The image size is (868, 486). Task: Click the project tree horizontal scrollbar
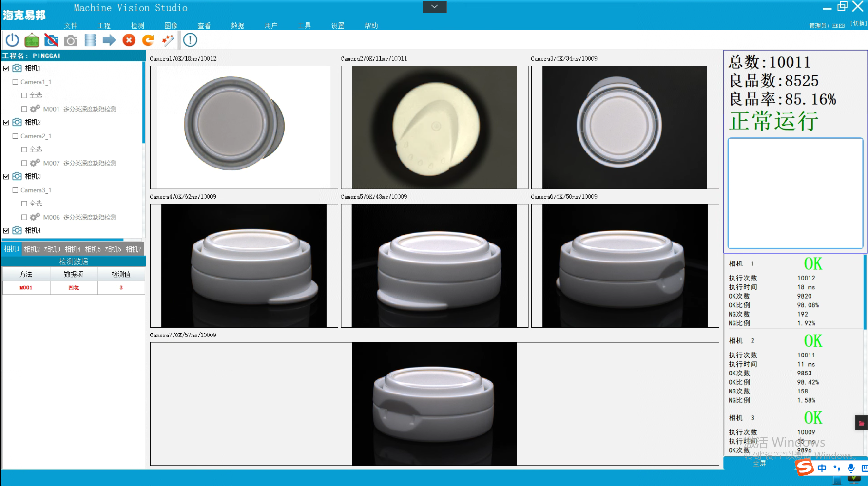coord(63,240)
